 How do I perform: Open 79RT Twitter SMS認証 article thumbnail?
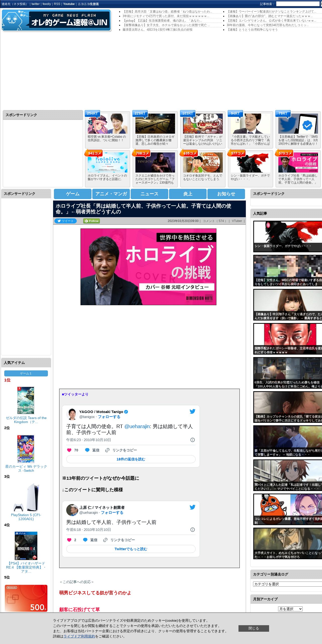point(298,124)
